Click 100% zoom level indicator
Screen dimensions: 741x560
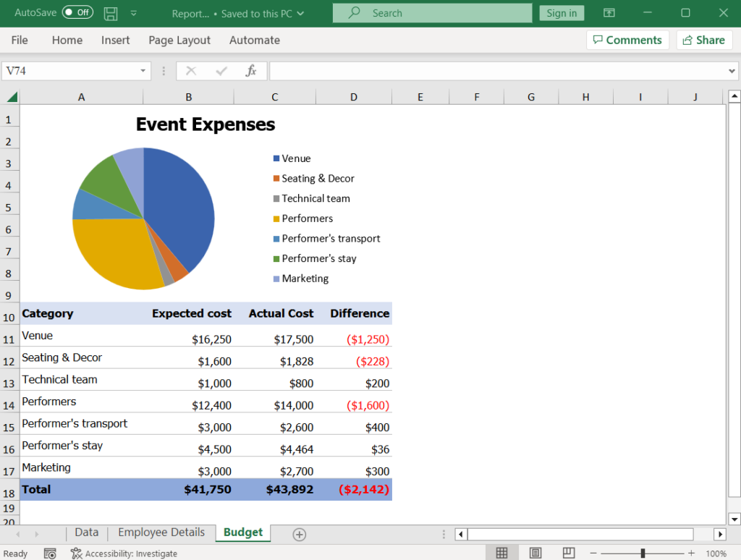coord(716,553)
